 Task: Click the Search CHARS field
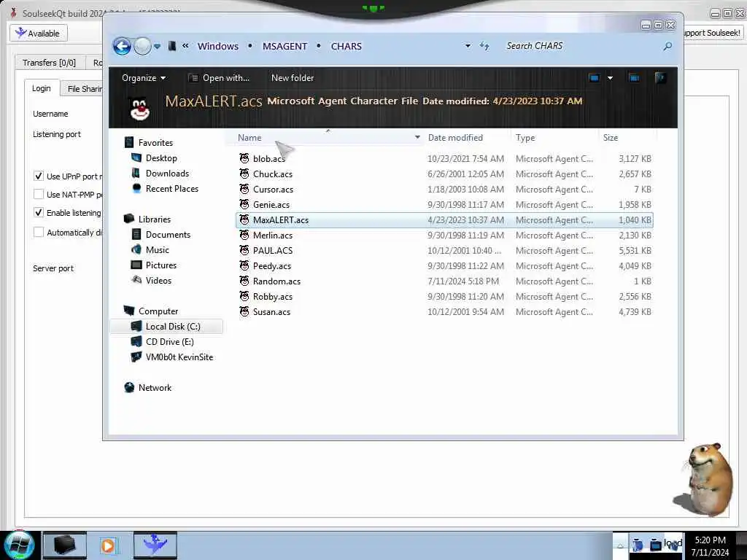pyautogui.click(x=581, y=46)
